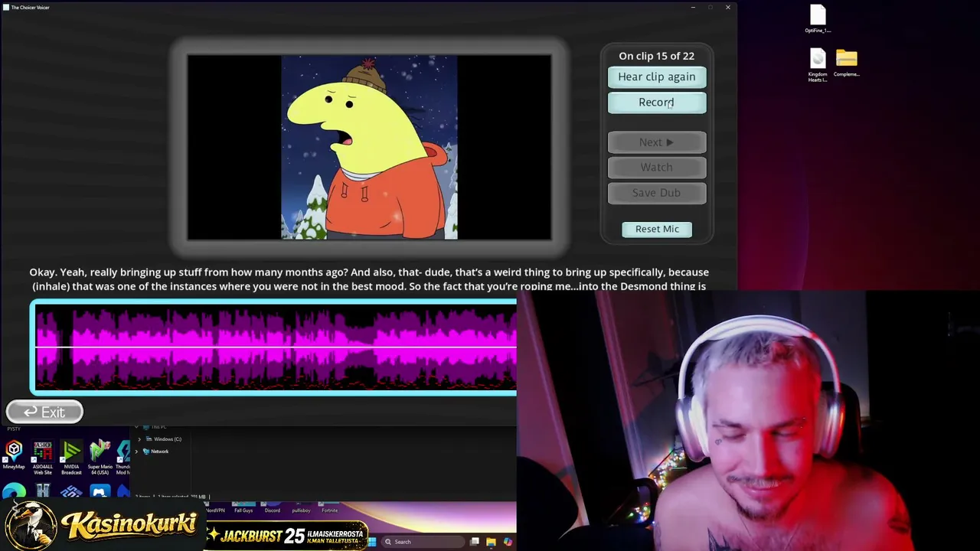Click the clip transcript text starting 'Okay. Yeah'
The width and height of the screenshot is (980, 551).
369,279
